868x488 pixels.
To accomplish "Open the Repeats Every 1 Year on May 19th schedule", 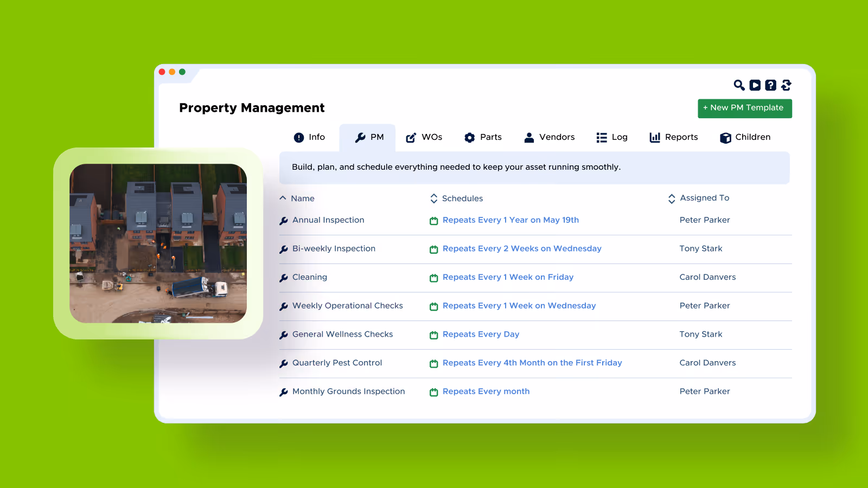I will pyautogui.click(x=510, y=220).
